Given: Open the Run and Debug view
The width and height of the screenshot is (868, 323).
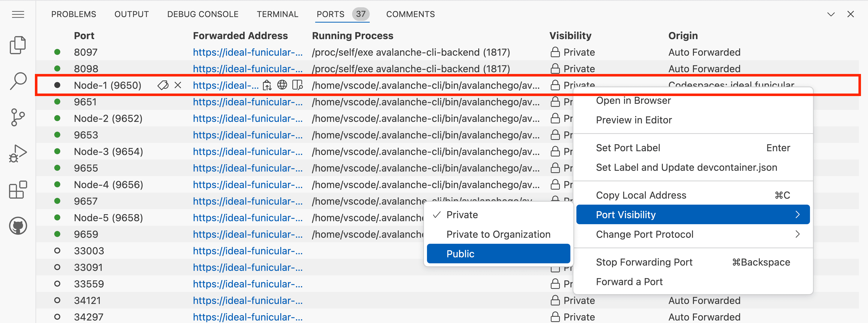Looking at the screenshot, I should click(18, 154).
